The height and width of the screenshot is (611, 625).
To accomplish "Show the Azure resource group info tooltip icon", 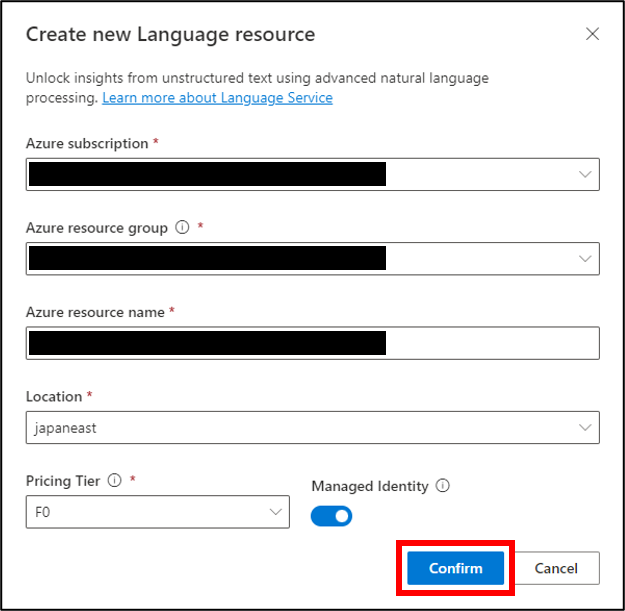I will tap(182, 227).
